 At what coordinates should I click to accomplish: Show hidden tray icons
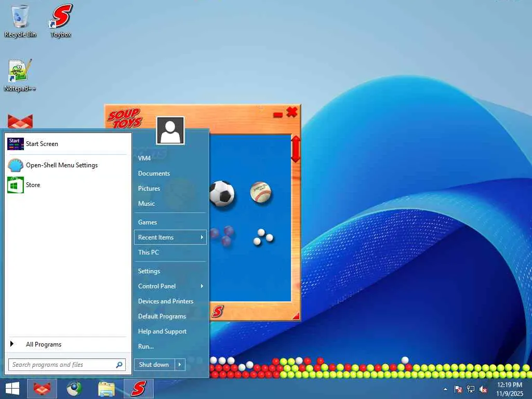pyautogui.click(x=445, y=389)
